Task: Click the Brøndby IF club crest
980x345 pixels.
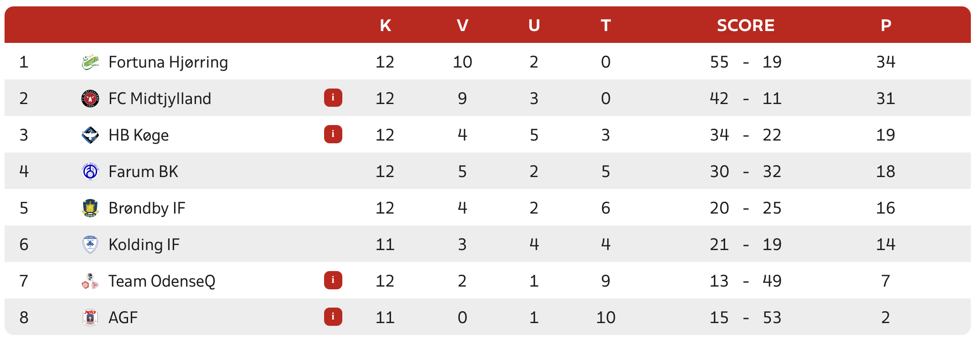Action: click(90, 208)
